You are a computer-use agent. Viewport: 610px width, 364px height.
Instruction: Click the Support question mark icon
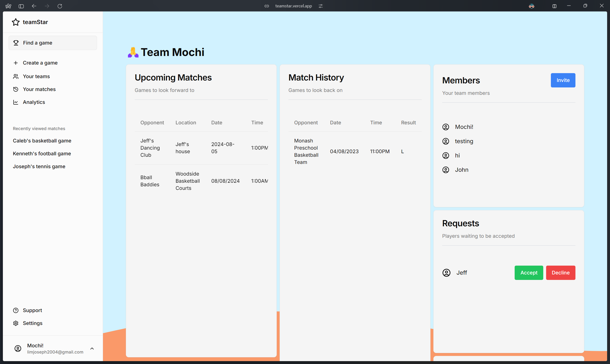point(16,311)
